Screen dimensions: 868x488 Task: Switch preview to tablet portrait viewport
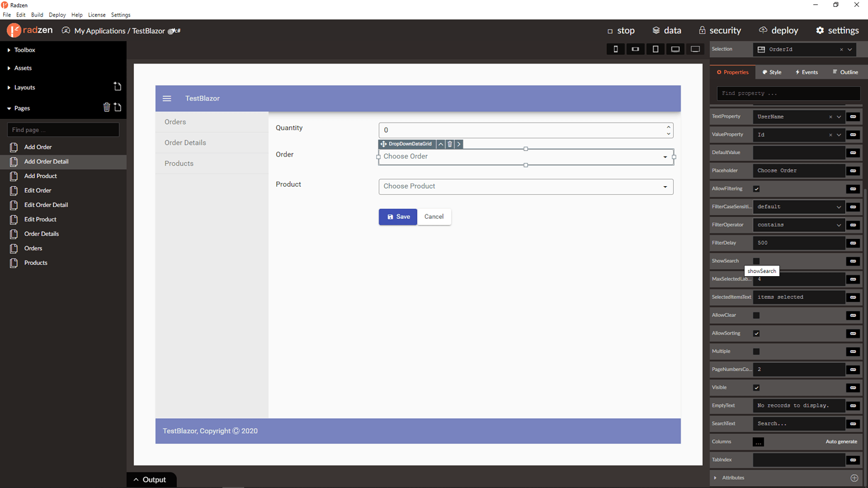pyautogui.click(x=655, y=49)
